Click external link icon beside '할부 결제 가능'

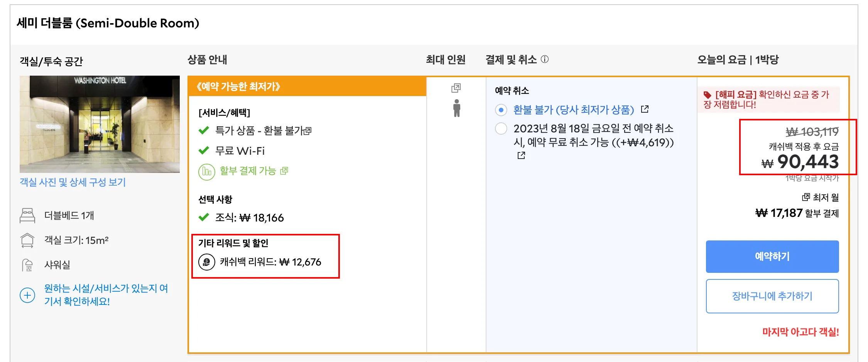point(284,170)
